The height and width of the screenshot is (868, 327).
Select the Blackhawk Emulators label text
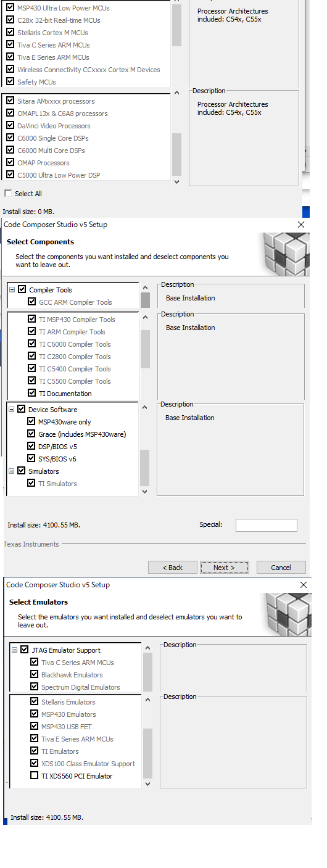coord(72,674)
